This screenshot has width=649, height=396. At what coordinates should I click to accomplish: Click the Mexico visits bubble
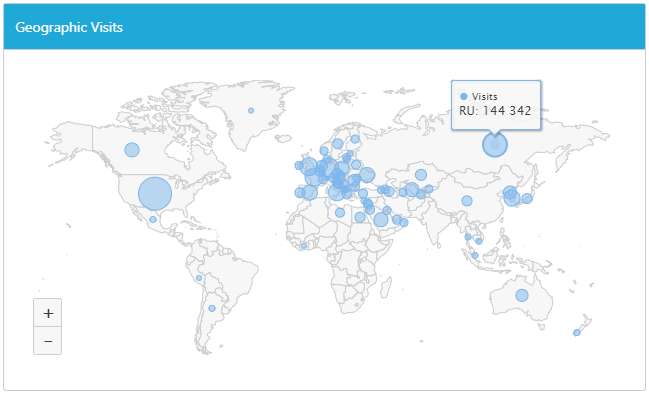pyautogui.click(x=153, y=219)
